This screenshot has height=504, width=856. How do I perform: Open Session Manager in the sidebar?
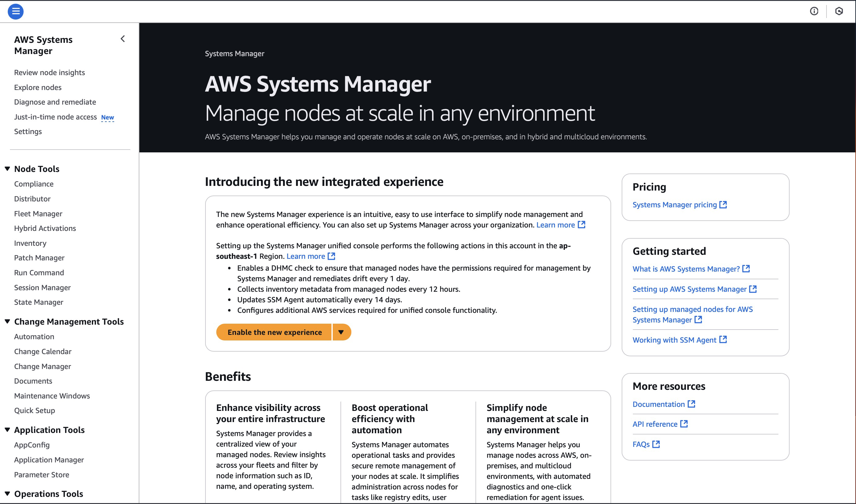pyautogui.click(x=42, y=287)
